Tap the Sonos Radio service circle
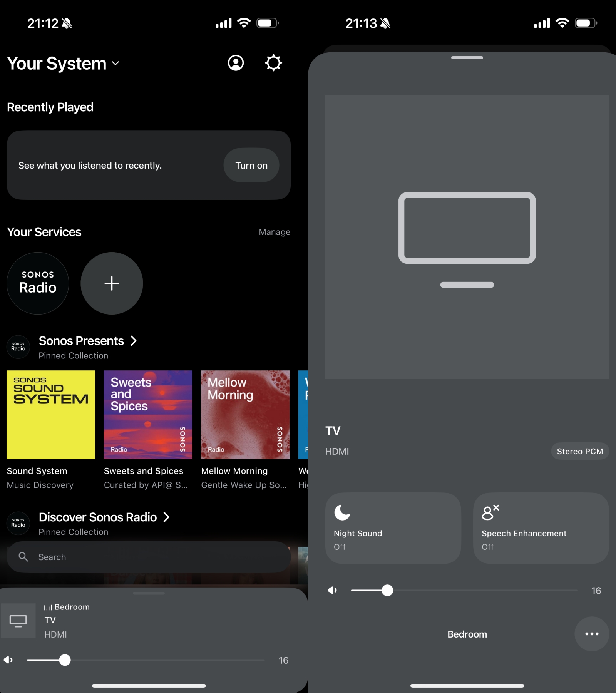This screenshot has height=693, width=616. pos(38,283)
